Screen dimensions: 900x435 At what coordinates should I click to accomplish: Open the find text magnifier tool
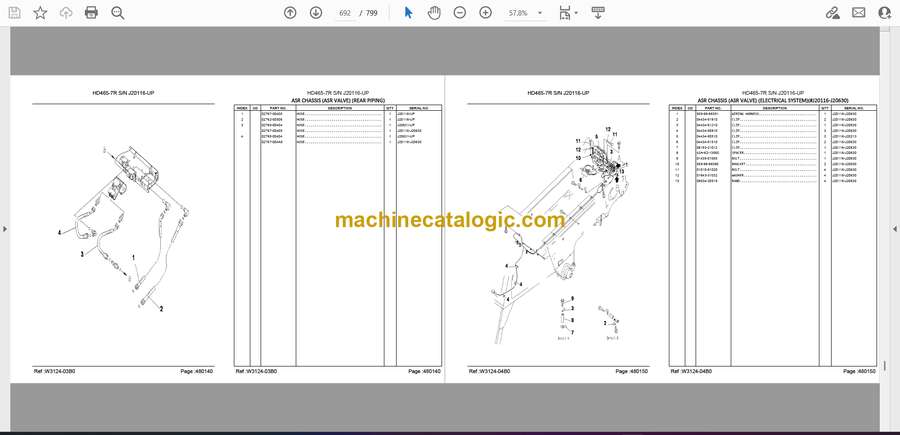118,13
